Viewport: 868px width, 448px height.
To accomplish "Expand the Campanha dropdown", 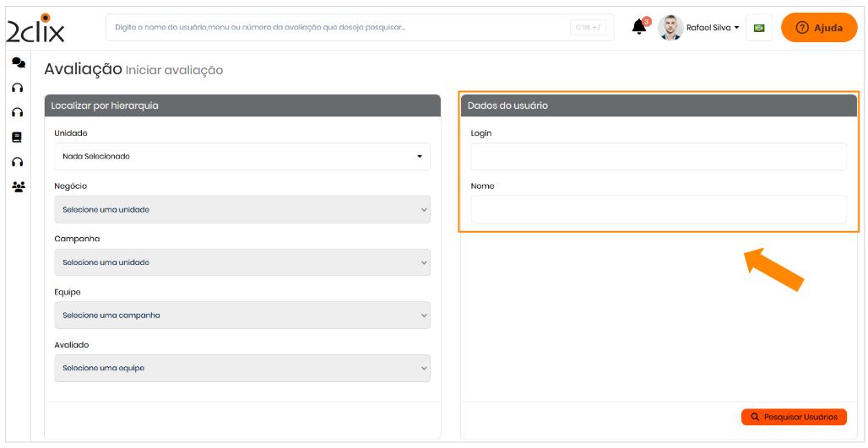I will coord(241,262).
